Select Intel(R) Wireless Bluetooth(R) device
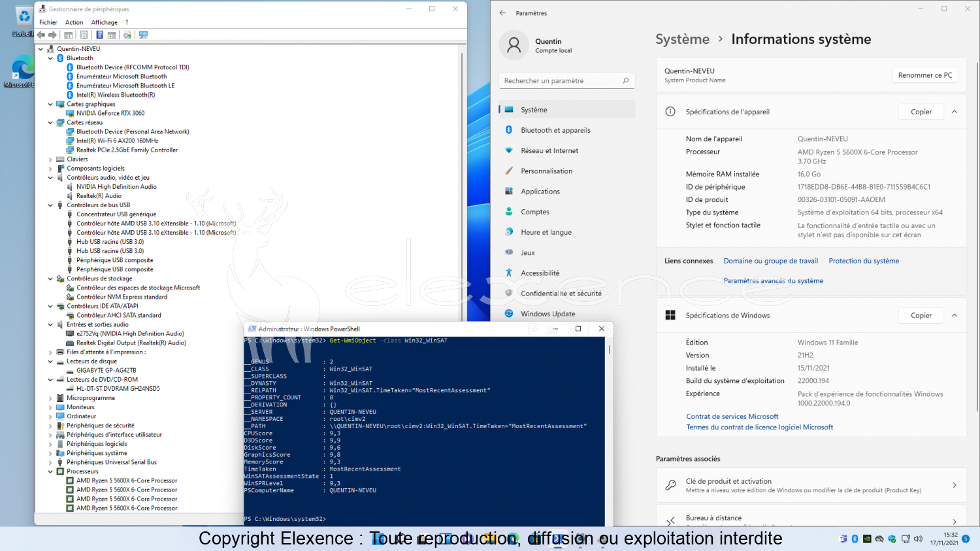 tap(116, 95)
